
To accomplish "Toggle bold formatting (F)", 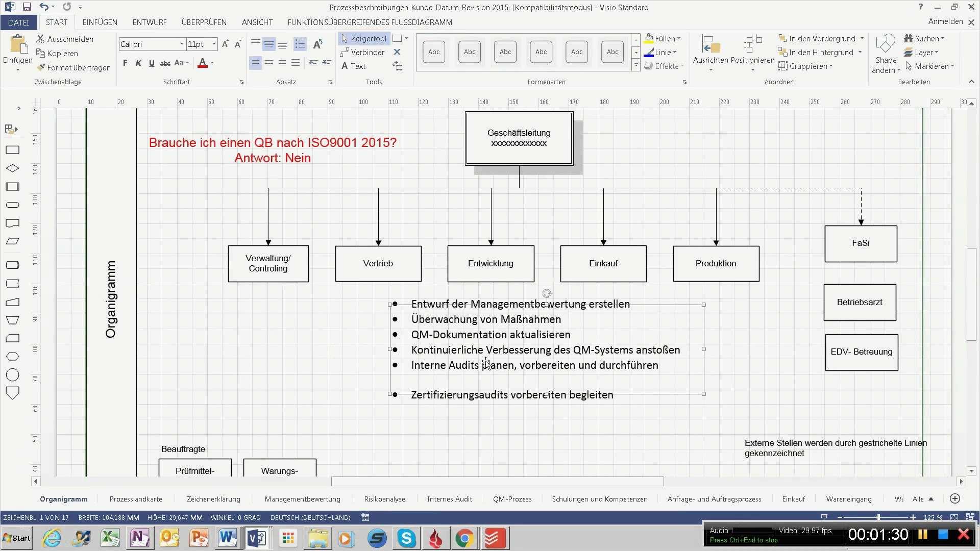I will (125, 63).
